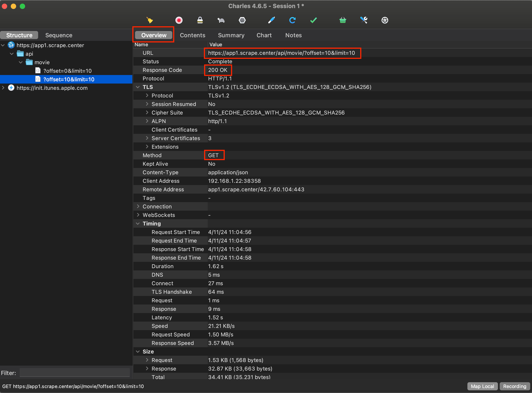Expand the init.itunes.apple.com host

pyautogui.click(x=3, y=88)
